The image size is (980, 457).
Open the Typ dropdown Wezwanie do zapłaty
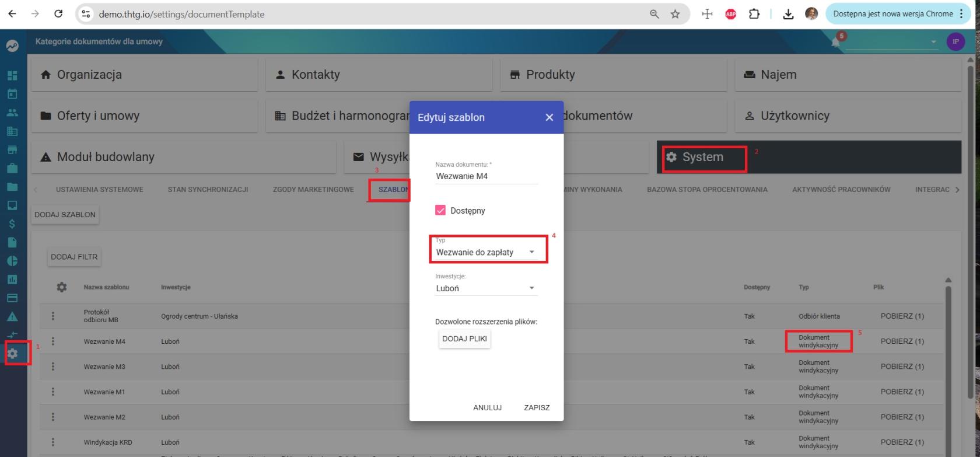pos(485,252)
